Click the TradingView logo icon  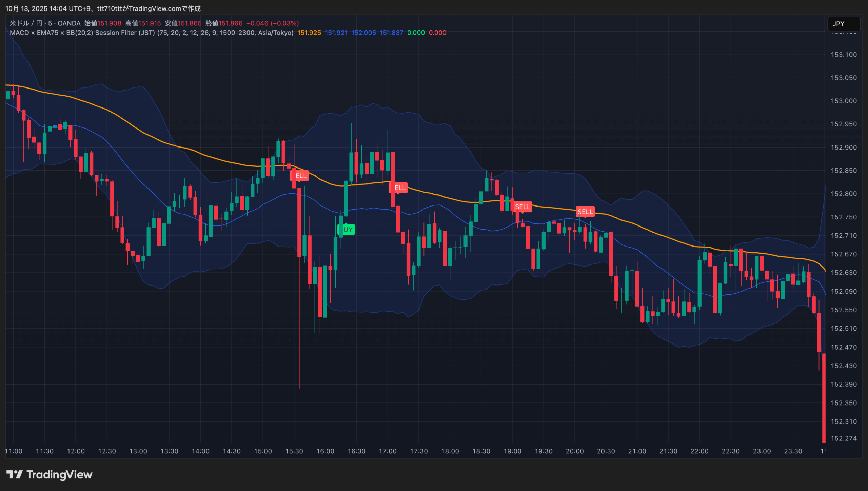(x=14, y=474)
